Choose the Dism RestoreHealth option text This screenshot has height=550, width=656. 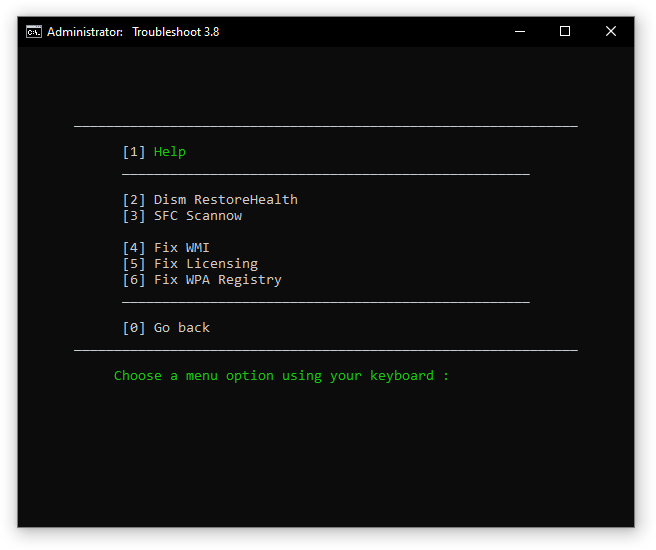[x=225, y=200]
